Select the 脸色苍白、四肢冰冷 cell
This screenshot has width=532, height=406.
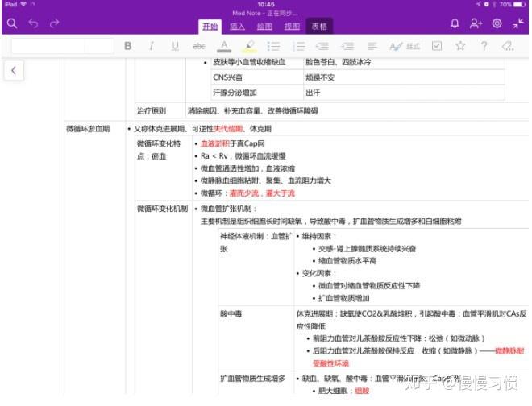404,62
